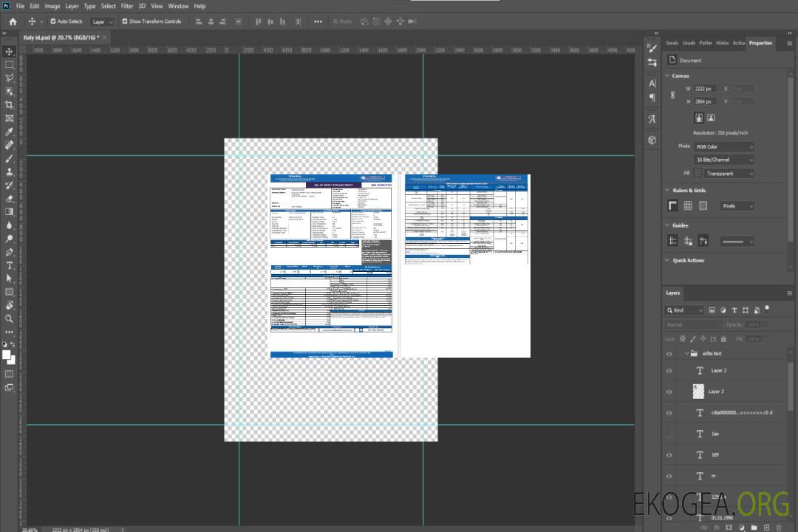Select the '169' text layer
Viewport: 798px width, 532px height.
coord(715,454)
